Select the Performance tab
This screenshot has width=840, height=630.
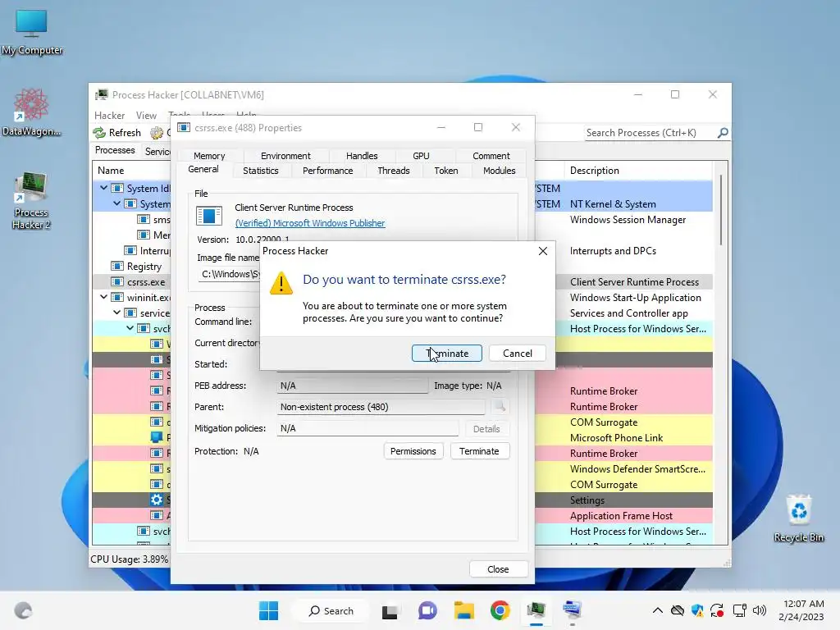(328, 171)
